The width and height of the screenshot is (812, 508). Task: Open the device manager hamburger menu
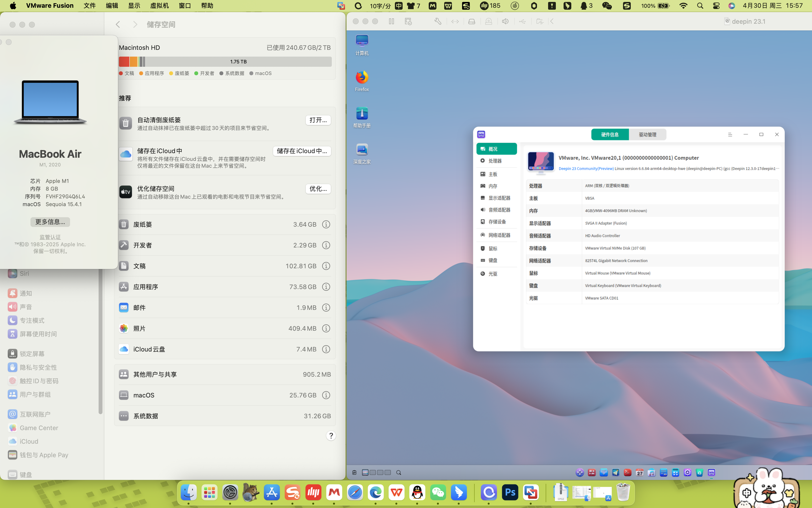point(730,134)
